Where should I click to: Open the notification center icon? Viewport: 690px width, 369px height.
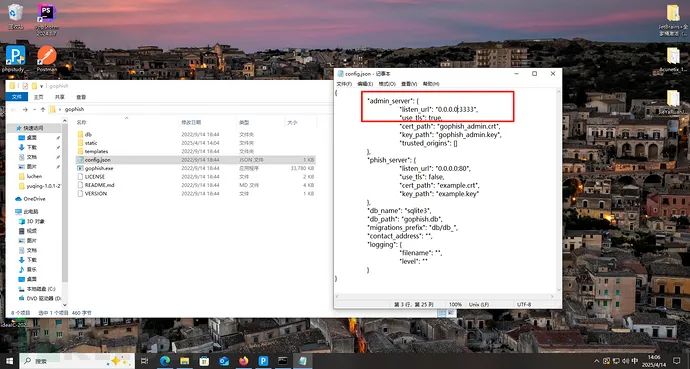(x=677, y=361)
